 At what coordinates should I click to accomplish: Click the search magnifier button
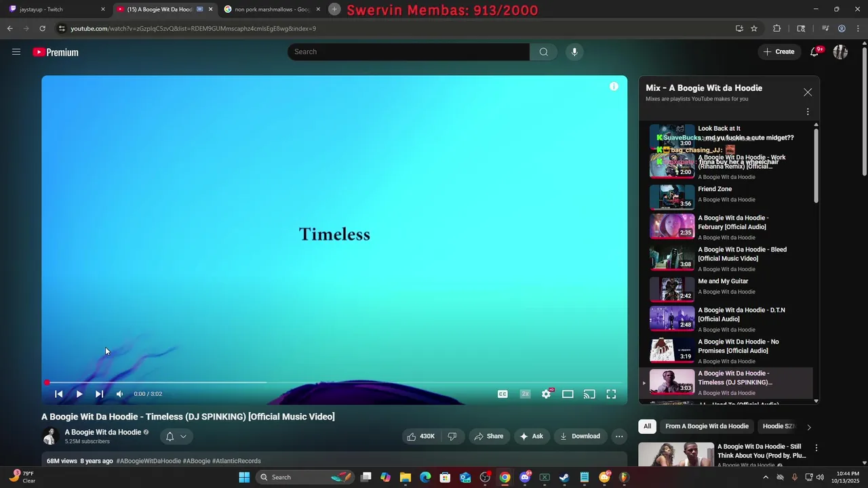[x=543, y=52]
